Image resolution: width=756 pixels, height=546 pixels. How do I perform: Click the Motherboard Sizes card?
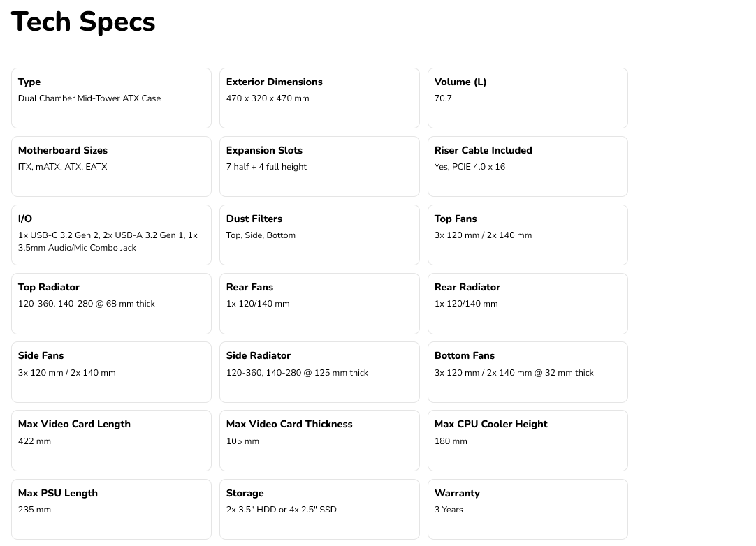point(111,167)
